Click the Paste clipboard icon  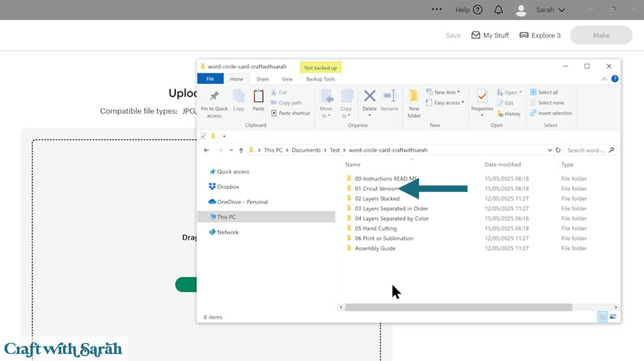pos(258,96)
